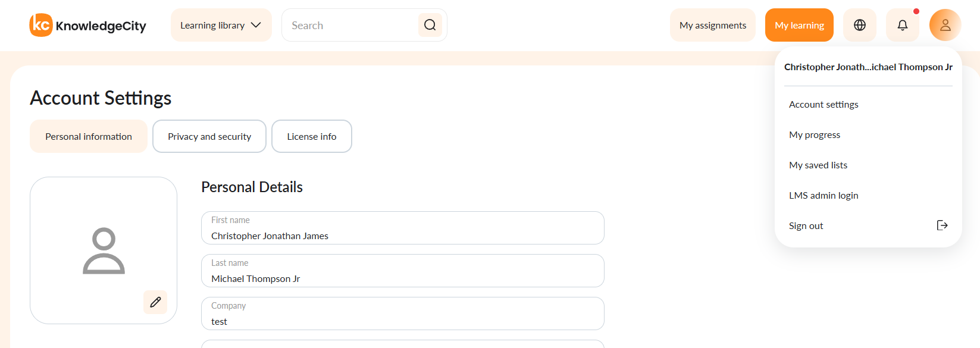The width and height of the screenshot is (980, 348).
Task: Switch to License info tab
Action: (x=312, y=136)
